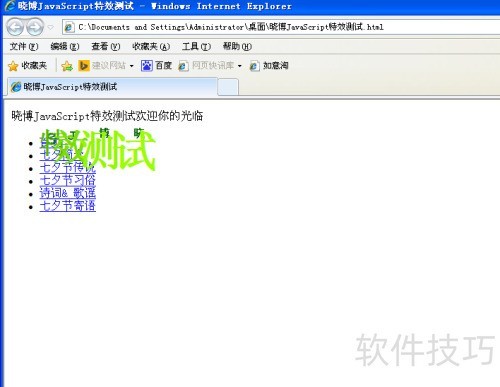Go back with the Back arrow button
This screenshot has width=500, height=387.
[15, 27]
